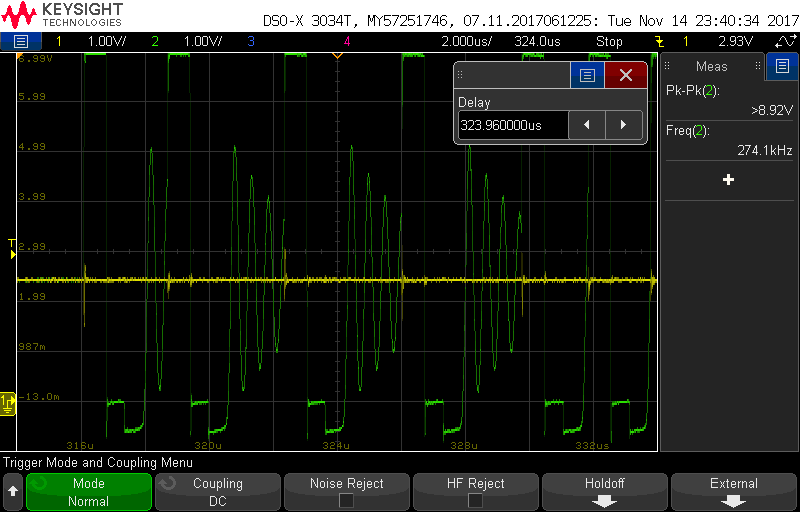Tap channel 2 scale 1.00V/ value
Viewport: 800px width, 512px height.
(x=203, y=41)
